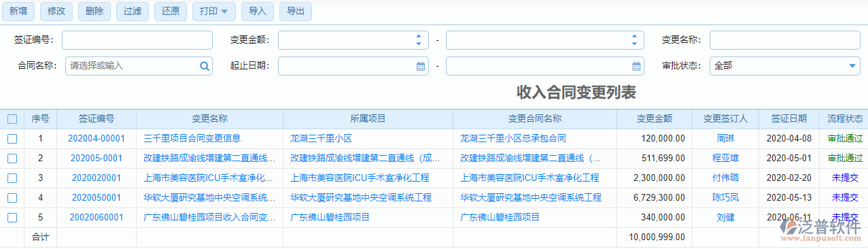Screen dimensions: 868x249
Task: Focus the 变更名称 input field
Action: pyautogui.click(x=785, y=40)
